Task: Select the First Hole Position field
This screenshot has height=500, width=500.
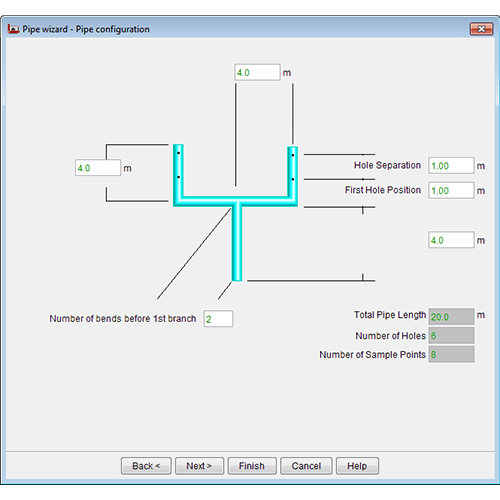Action: [x=451, y=190]
